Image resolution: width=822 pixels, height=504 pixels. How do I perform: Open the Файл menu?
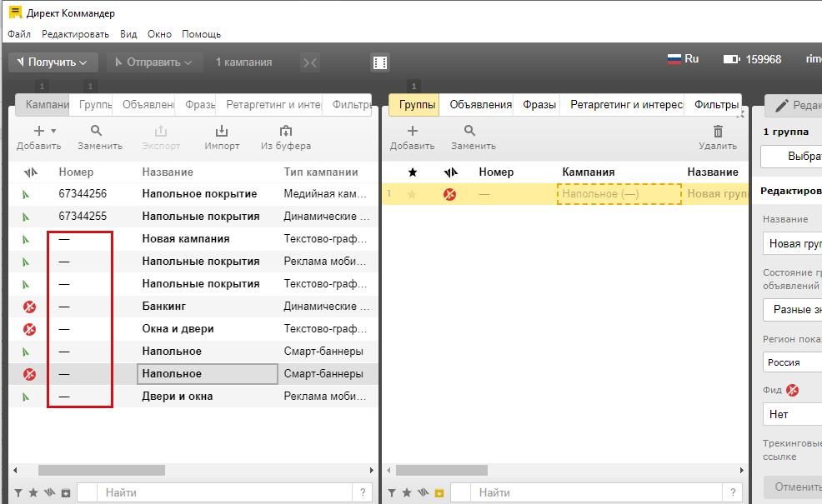(x=19, y=34)
